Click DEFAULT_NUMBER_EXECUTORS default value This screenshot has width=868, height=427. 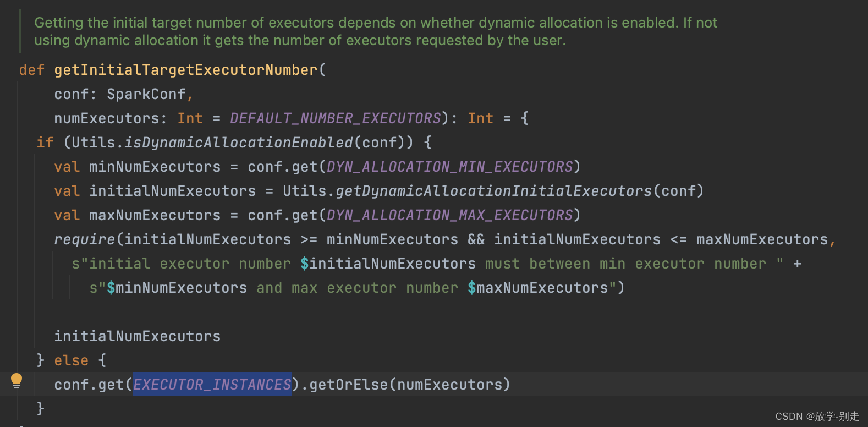pos(336,118)
